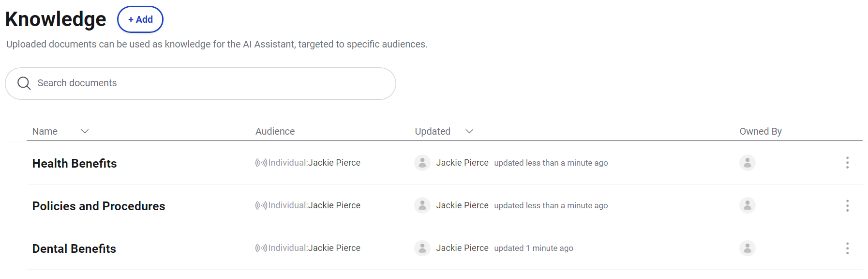The image size is (868, 279).
Task: Open more options for Dental Benefits row
Action: click(x=847, y=248)
